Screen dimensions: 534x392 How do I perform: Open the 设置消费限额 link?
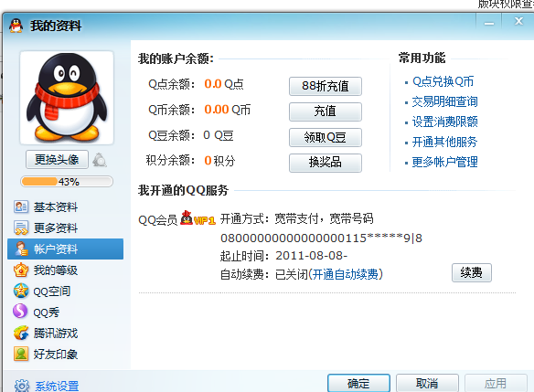tap(445, 122)
